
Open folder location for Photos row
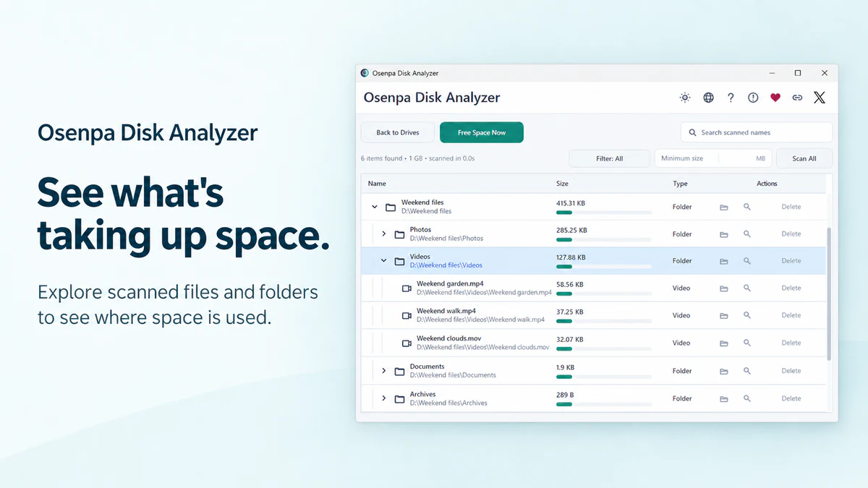(724, 234)
